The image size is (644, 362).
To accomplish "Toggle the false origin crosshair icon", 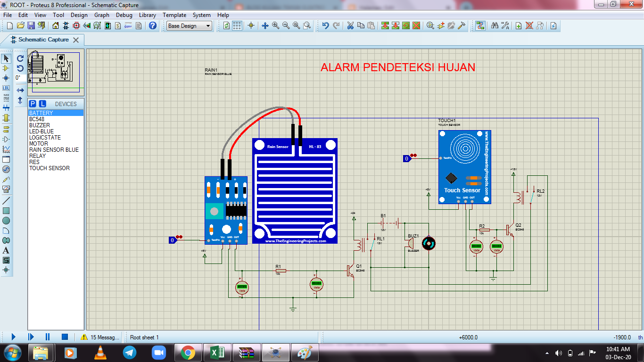I will [251, 25].
